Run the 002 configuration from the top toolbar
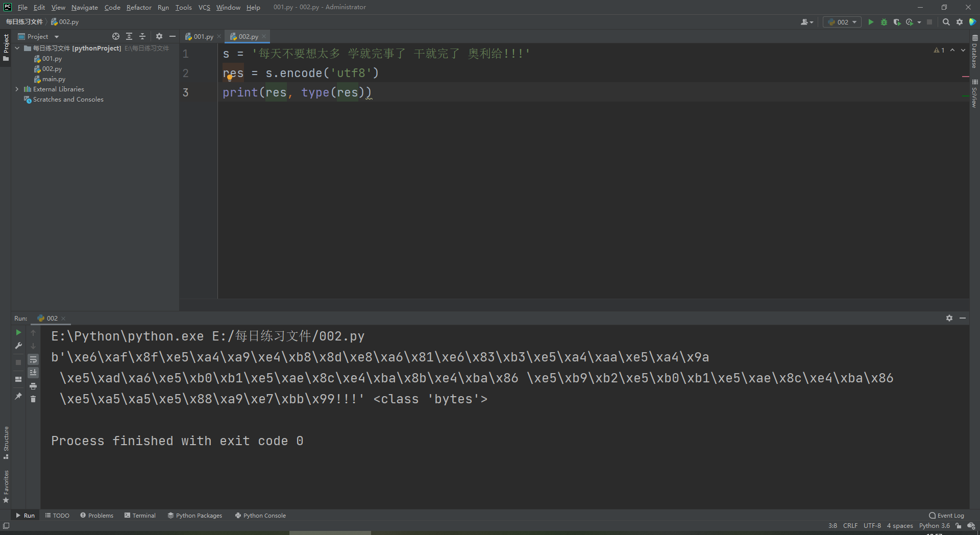Image resolution: width=980 pixels, height=535 pixels. 871,22
